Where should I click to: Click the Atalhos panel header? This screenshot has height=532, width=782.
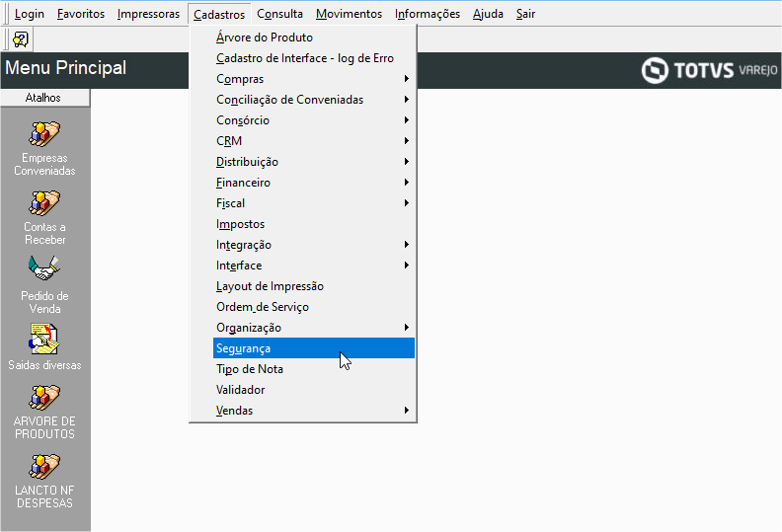click(x=44, y=98)
